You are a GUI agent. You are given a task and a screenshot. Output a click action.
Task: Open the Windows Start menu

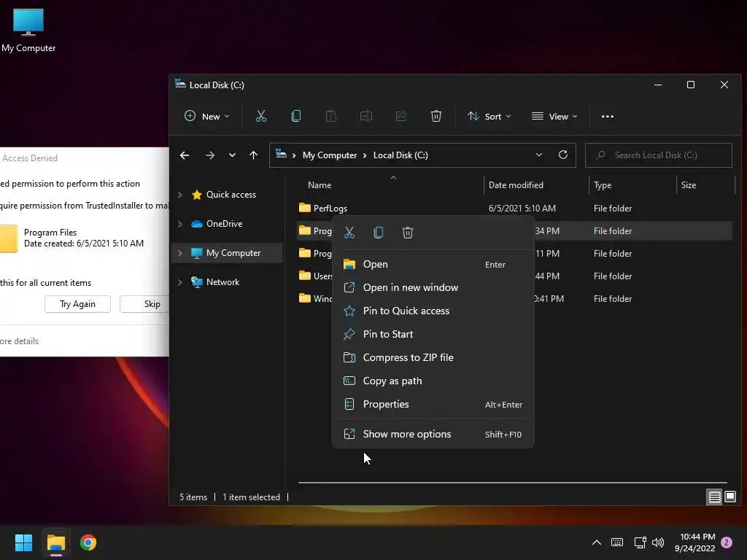point(23,542)
